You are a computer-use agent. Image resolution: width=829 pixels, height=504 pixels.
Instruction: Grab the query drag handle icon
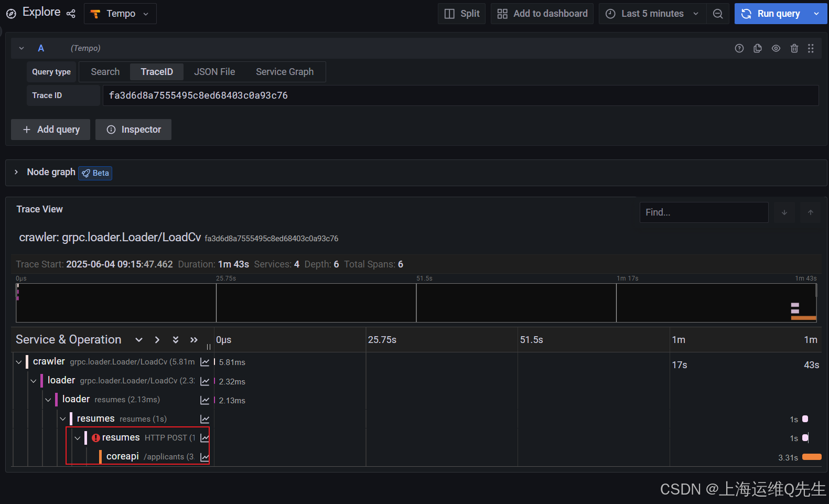pyautogui.click(x=811, y=48)
